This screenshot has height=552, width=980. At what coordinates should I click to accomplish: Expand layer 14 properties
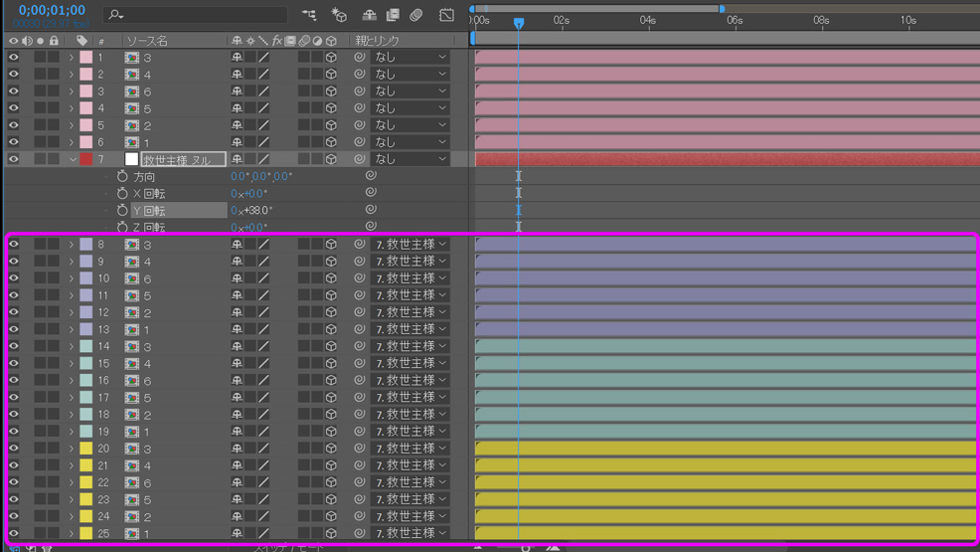click(x=72, y=347)
